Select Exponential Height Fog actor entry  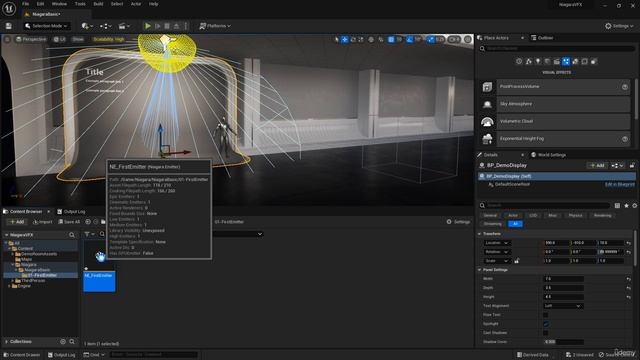click(555, 139)
